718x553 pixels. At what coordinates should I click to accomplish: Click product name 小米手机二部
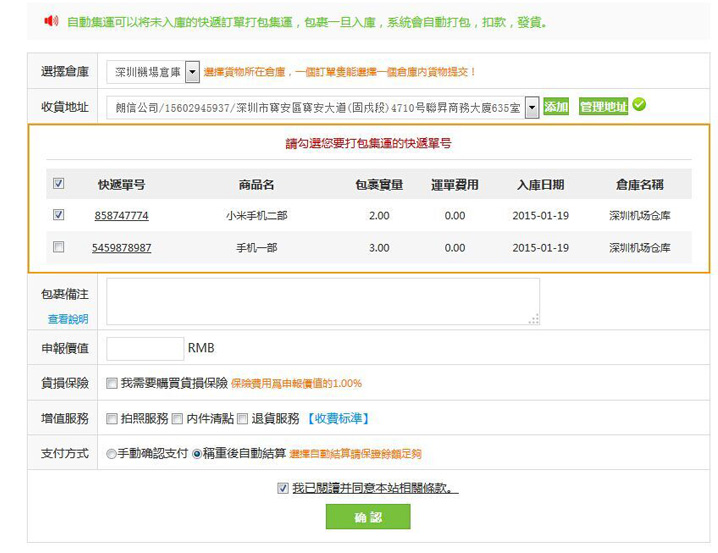[x=256, y=216]
